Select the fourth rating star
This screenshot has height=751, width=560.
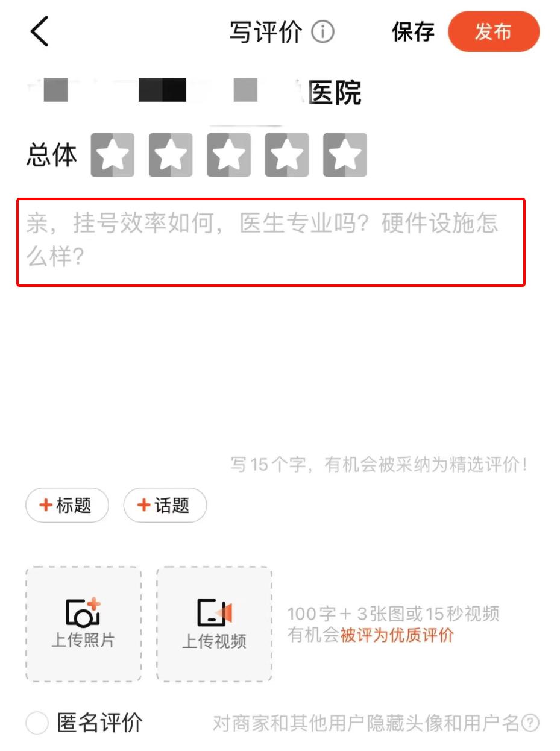[x=287, y=155]
